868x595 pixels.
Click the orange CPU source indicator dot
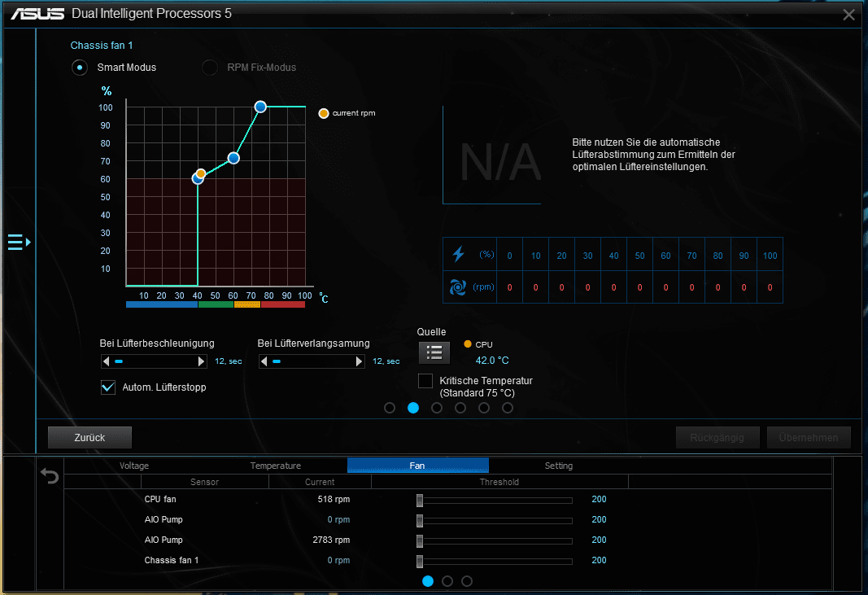[x=468, y=344]
